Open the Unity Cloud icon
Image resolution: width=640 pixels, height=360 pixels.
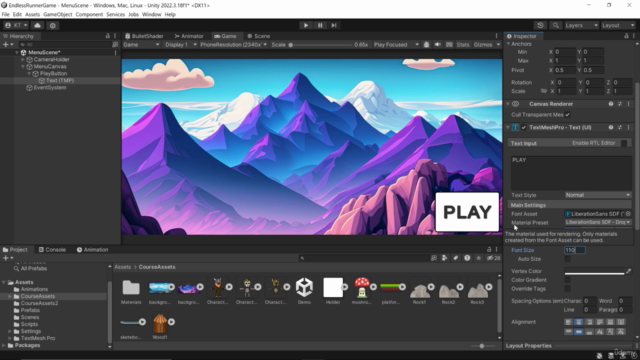(x=38, y=25)
